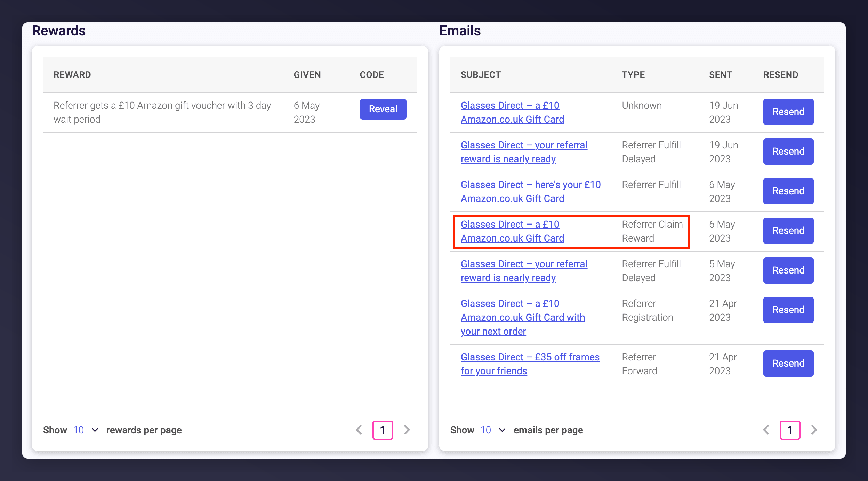The width and height of the screenshot is (868, 481).
Task: Expand the rewards per page dropdown
Action: point(86,430)
